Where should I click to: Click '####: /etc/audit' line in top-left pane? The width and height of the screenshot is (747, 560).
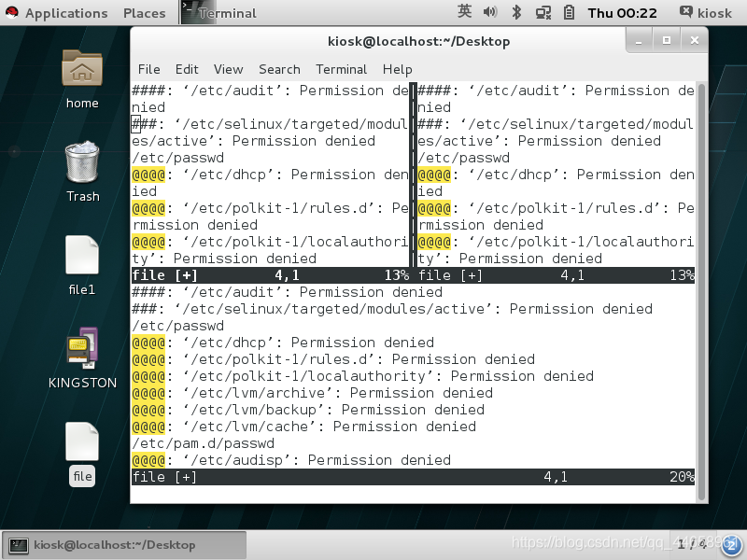click(x=271, y=99)
